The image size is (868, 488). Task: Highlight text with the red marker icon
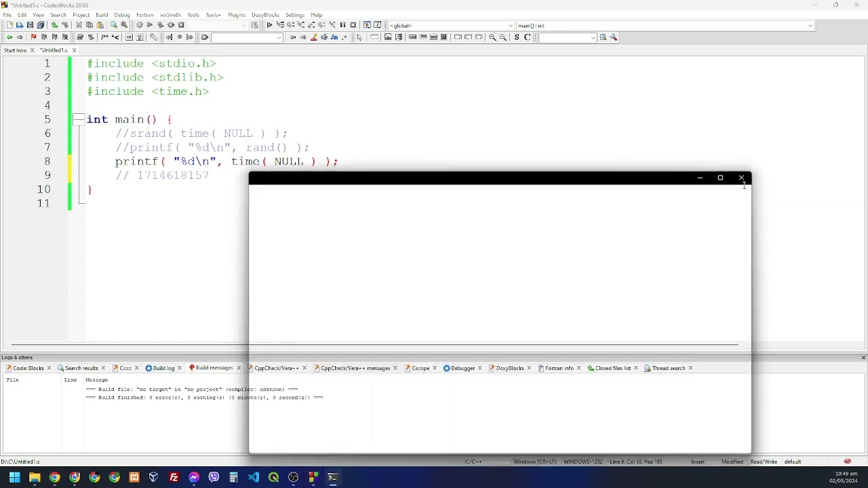coord(314,38)
